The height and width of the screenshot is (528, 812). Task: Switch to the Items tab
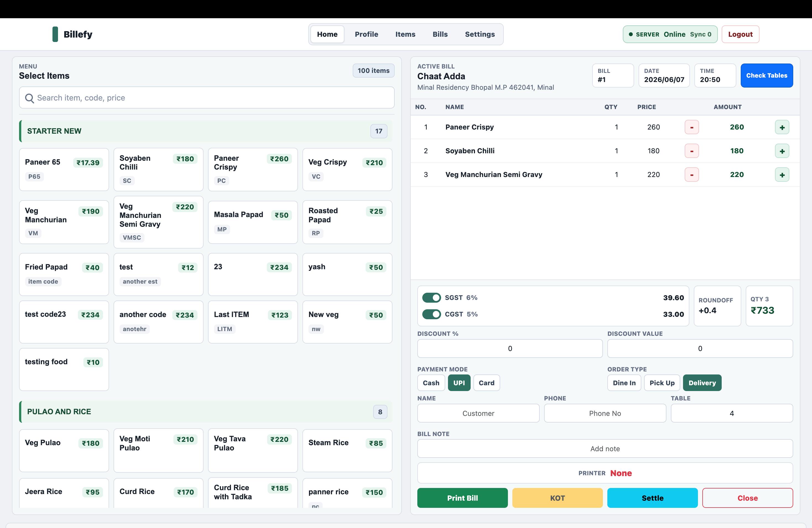[x=405, y=34]
